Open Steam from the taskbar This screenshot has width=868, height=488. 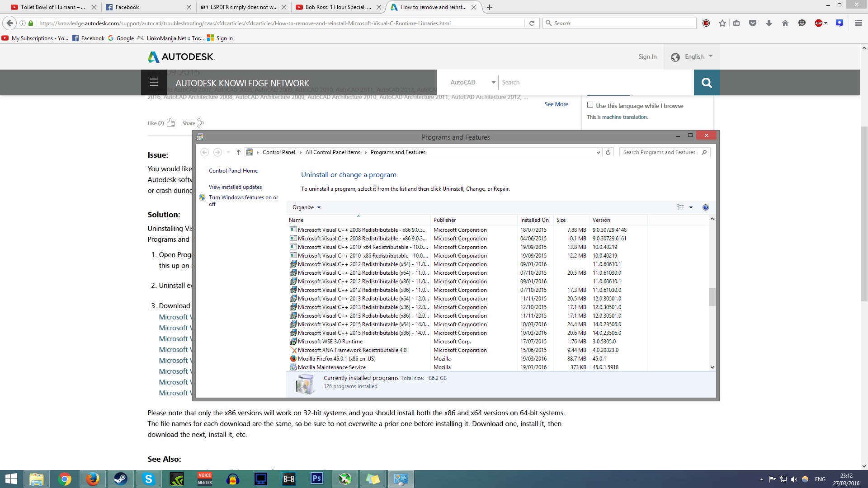pyautogui.click(x=120, y=479)
